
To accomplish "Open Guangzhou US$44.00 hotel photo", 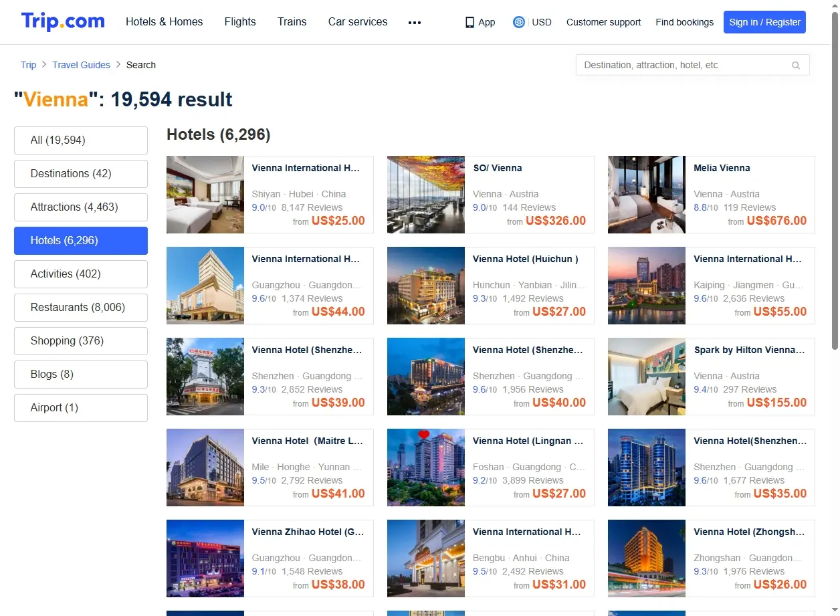I will tap(205, 286).
